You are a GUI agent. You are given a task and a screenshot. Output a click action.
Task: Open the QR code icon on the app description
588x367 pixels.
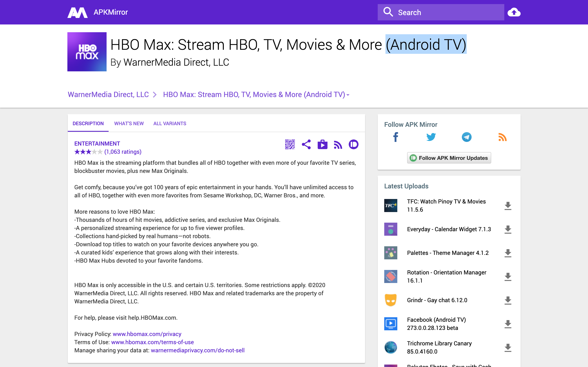(290, 144)
